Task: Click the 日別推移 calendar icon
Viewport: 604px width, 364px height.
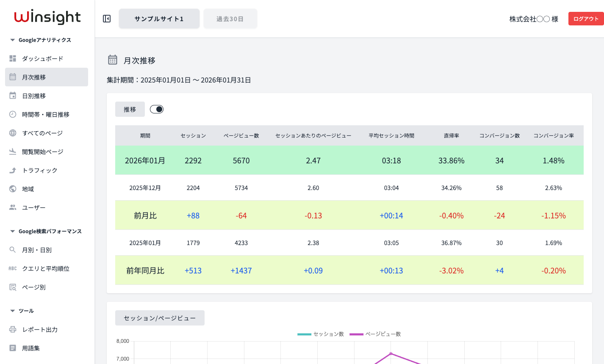Action: coord(13,96)
